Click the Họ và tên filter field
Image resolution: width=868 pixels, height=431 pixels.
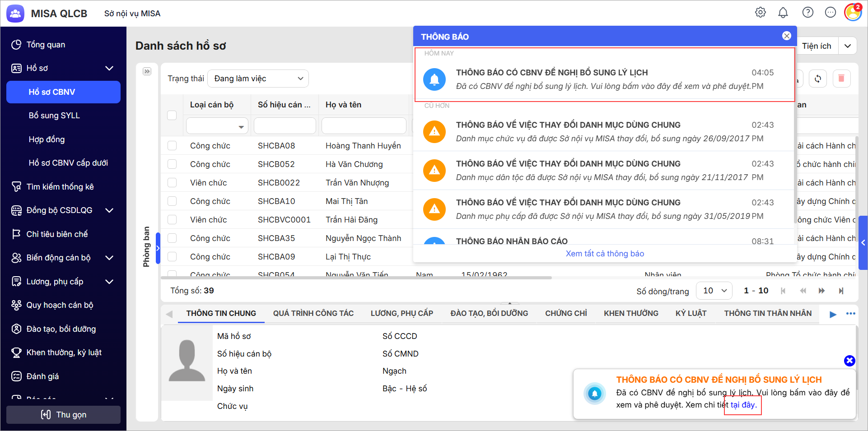pos(364,125)
